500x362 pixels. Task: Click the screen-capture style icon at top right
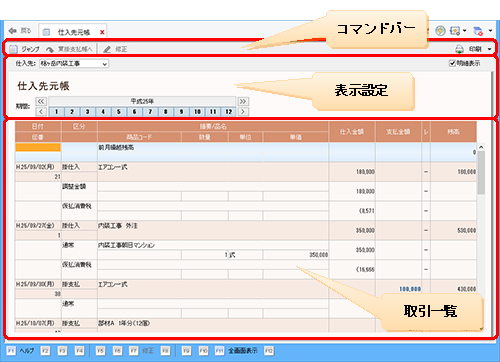455,31
